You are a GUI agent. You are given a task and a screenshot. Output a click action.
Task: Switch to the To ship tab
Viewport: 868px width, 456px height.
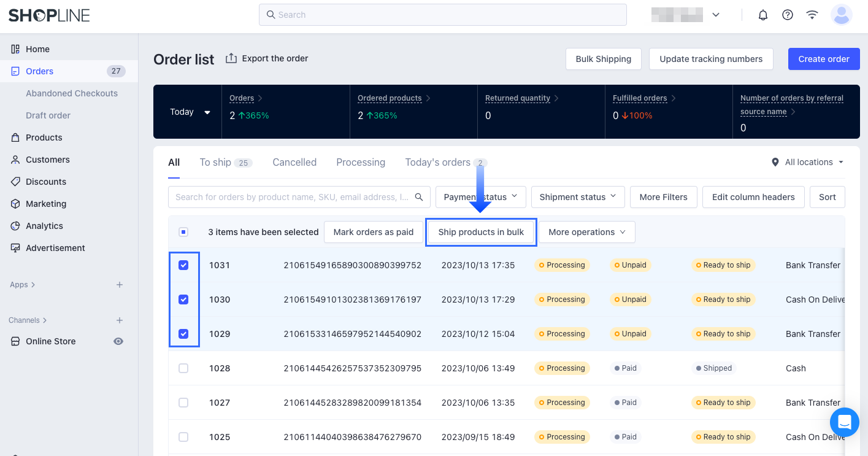click(215, 162)
